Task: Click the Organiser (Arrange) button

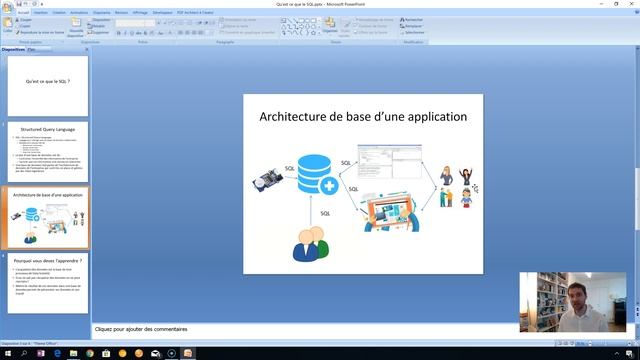Action: click(x=330, y=25)
